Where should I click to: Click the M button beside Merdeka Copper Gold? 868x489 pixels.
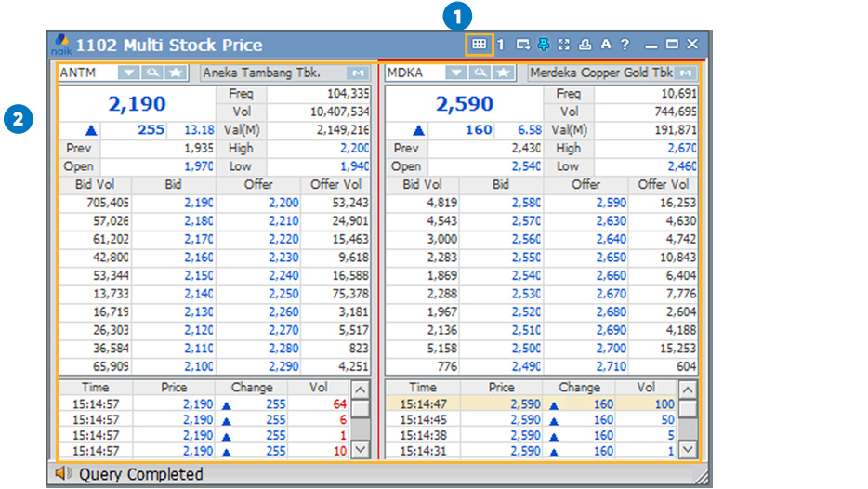[x=686, y=73]
